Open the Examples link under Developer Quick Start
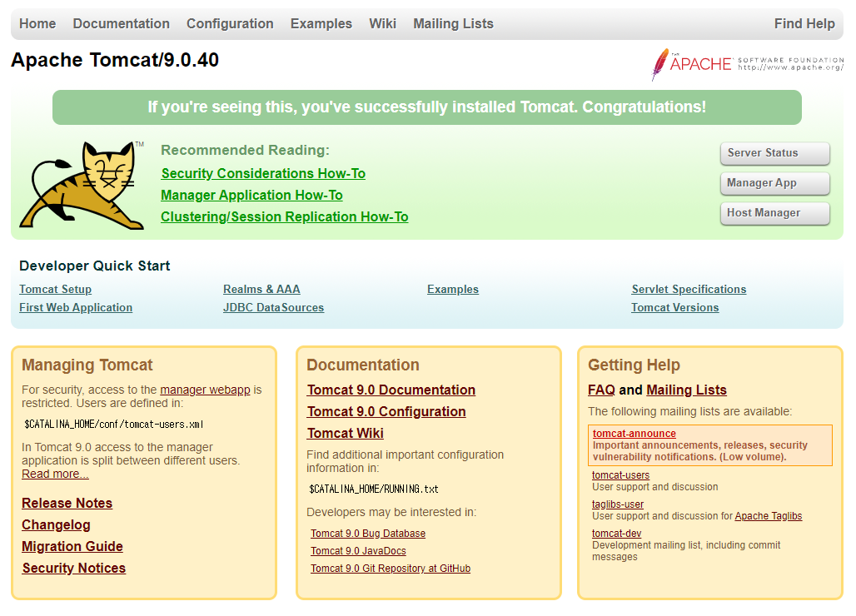 (453, 289)
